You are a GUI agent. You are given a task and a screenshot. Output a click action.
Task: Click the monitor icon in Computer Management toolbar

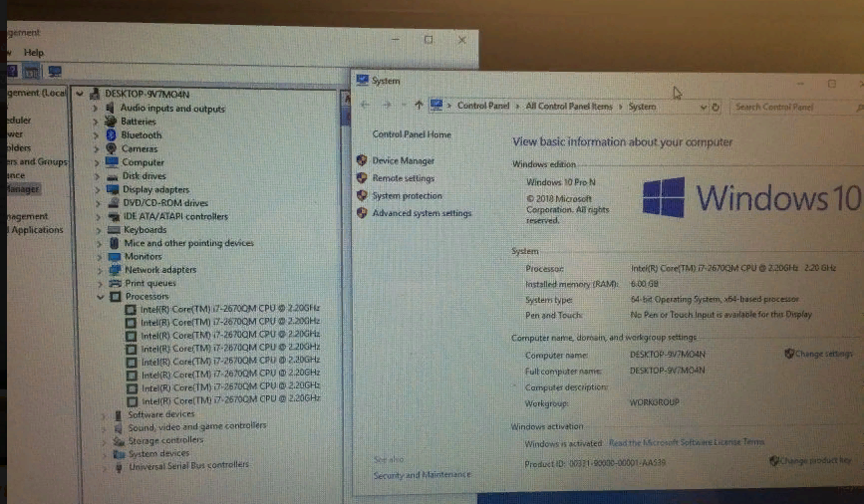(x=55, y=72)
